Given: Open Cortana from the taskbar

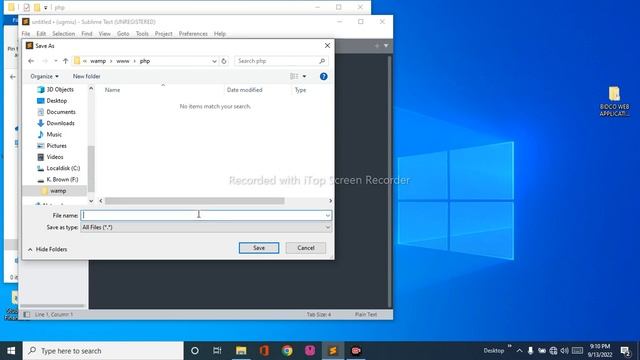Looking at the screenshot, I should coord(195,351).
